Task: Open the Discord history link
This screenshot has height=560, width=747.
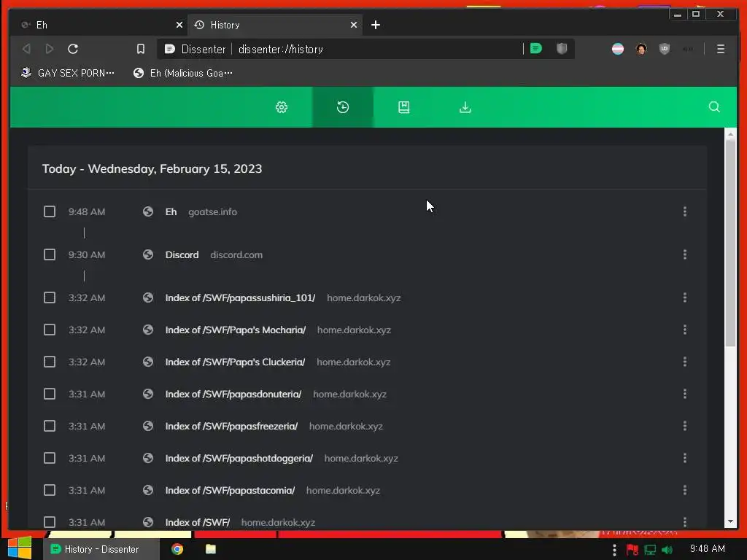Action: [x=182, y=254]
